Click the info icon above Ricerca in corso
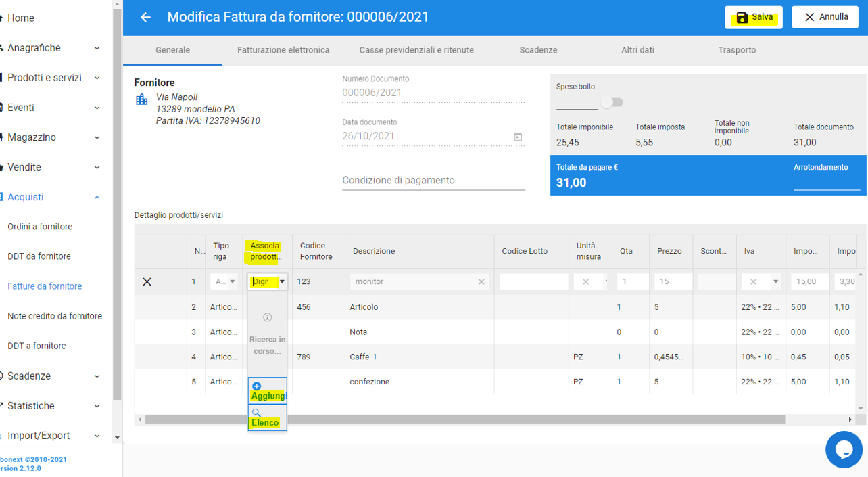Screen dimensions: 868x477 pos(267,317)
